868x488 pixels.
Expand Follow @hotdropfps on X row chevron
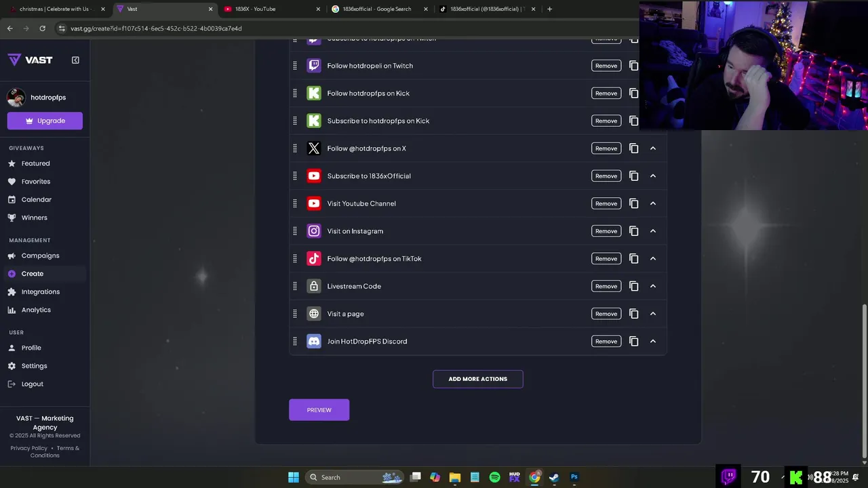[653, 148]
